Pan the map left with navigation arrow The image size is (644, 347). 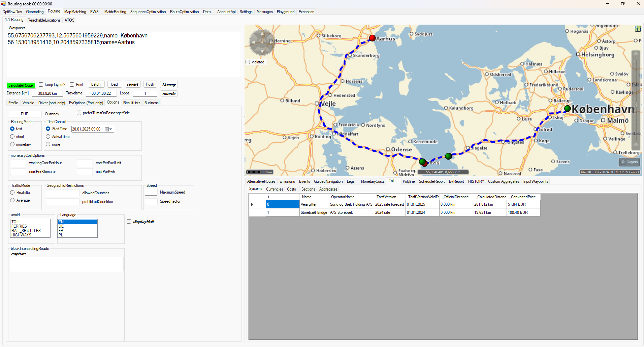(x=253, y=42)
